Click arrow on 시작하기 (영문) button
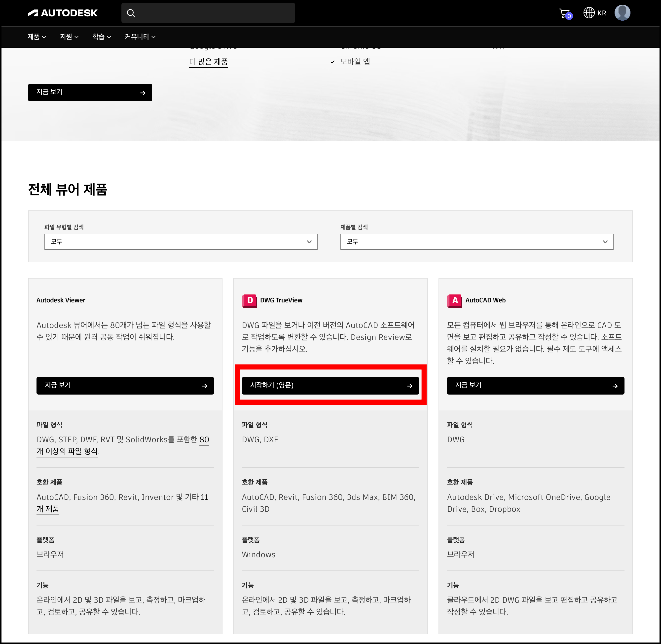 409,386
